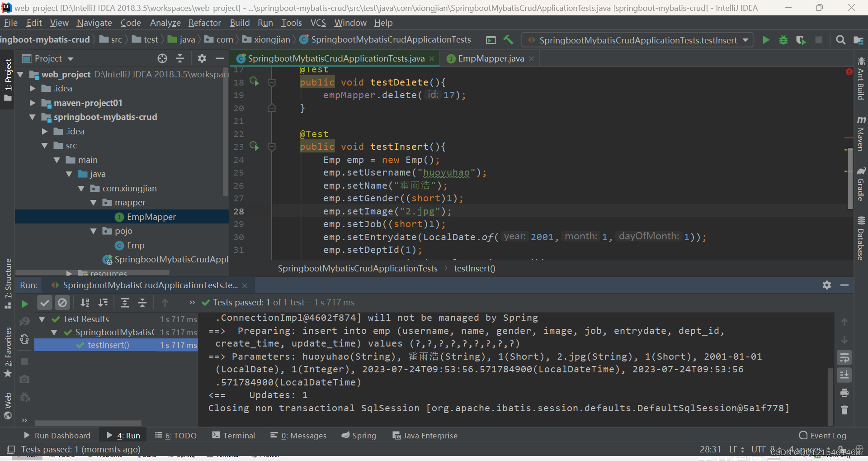Close the SpringbootMybatisCrudApplicationTests.java tab
Viewport: 868px width, 461px height.
point(432,59)
